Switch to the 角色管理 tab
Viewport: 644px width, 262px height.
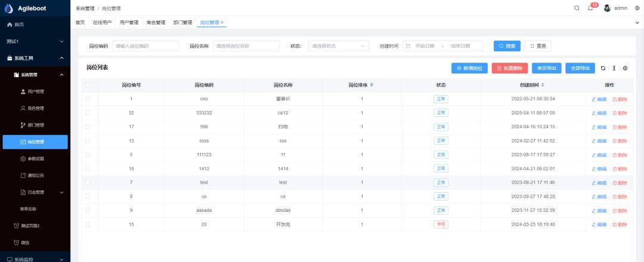[156, 23]
